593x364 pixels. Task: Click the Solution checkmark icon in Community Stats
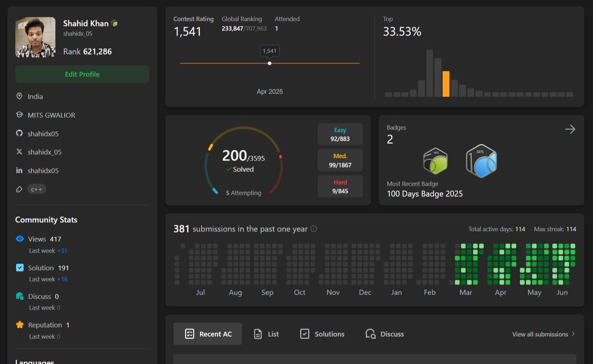click(x=20, y=267)
